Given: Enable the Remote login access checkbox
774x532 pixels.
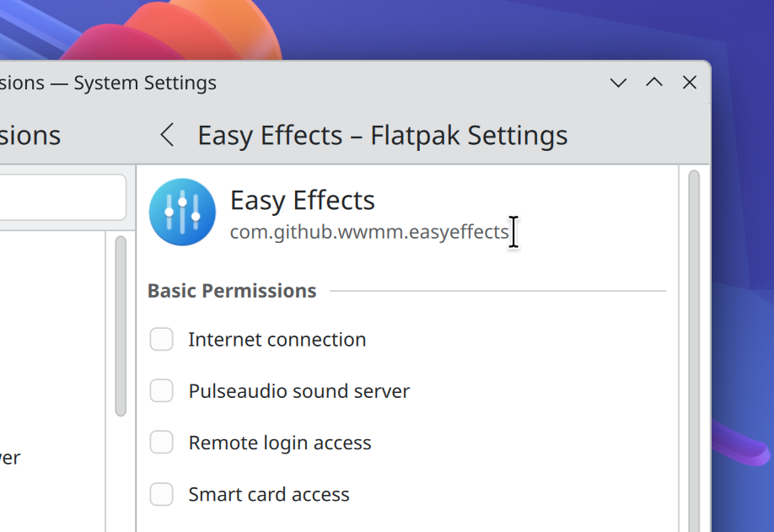Looking at the screenshot, I should point(161,443).
